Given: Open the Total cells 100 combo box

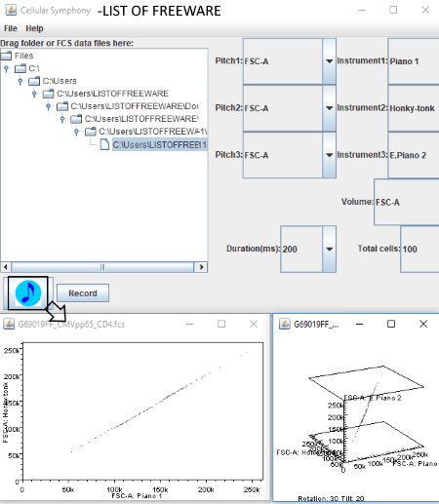Looking at the screenshot, I should coord(419,249).
